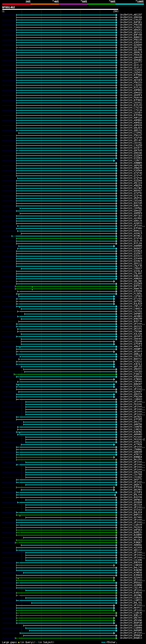The image size is (146, 644).
Task: Click the cyan ~100% identity legend segment
Action: pos(130,4)
